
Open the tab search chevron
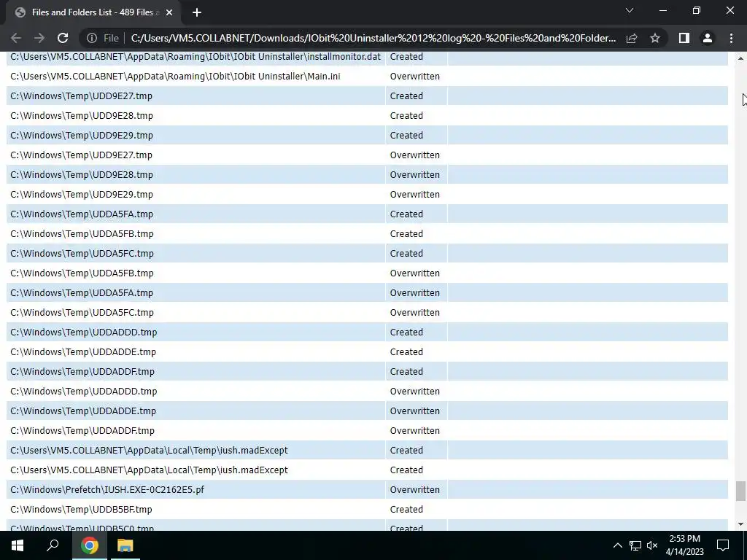pyautogui.click(x=630, y=10)
